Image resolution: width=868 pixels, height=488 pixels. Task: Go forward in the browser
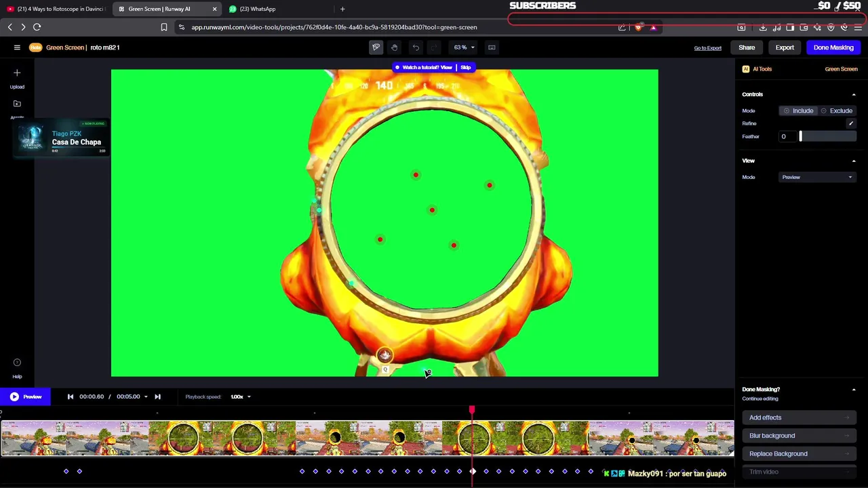(23, 27)
